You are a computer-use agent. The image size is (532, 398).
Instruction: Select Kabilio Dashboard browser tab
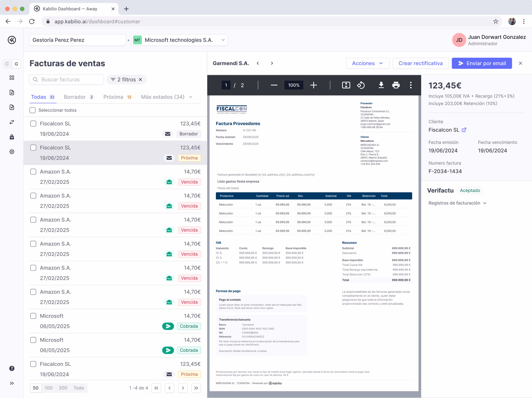pos(74,9)
